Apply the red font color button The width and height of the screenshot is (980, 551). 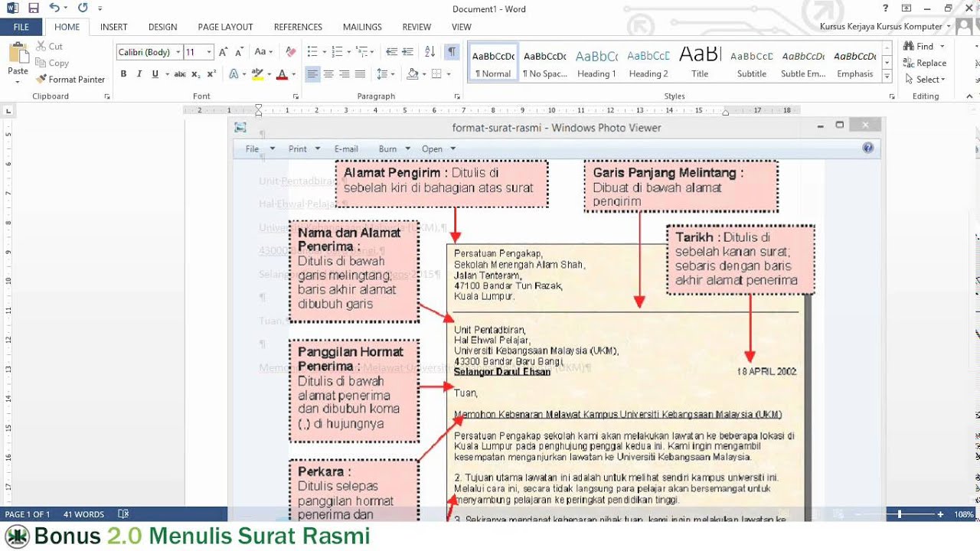click(x=282, y=74)
